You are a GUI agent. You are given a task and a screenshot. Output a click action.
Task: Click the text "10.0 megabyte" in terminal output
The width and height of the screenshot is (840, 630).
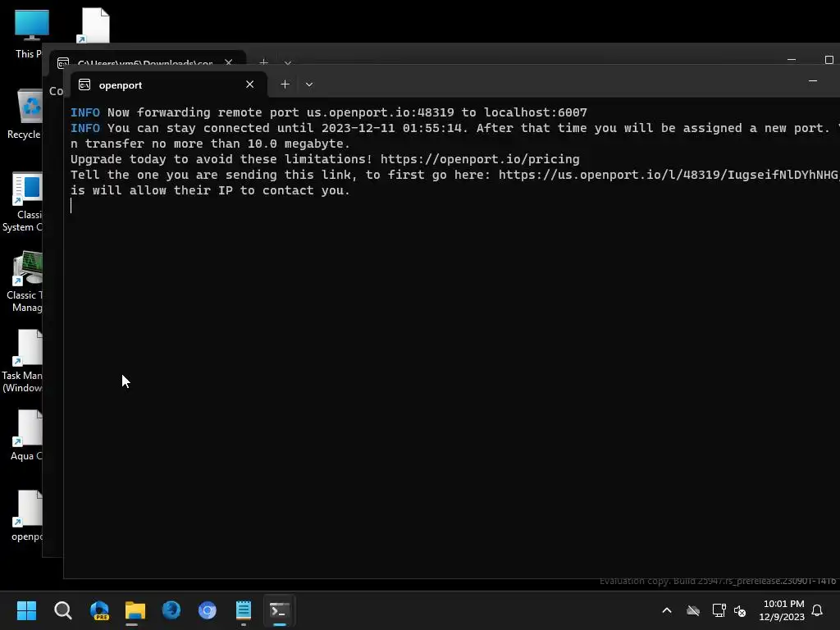(x=297, y=144)
